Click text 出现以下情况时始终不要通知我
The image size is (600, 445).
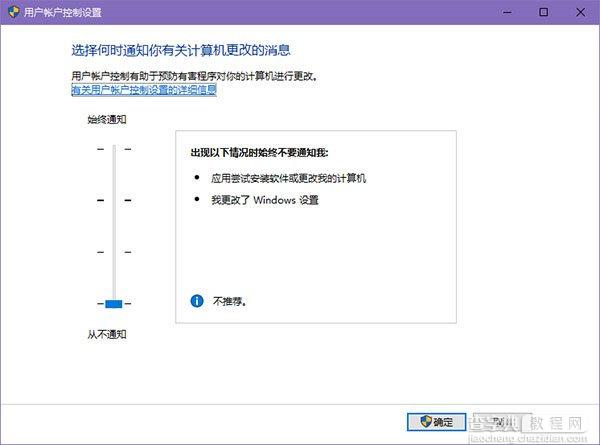click(x=259, y=153)
